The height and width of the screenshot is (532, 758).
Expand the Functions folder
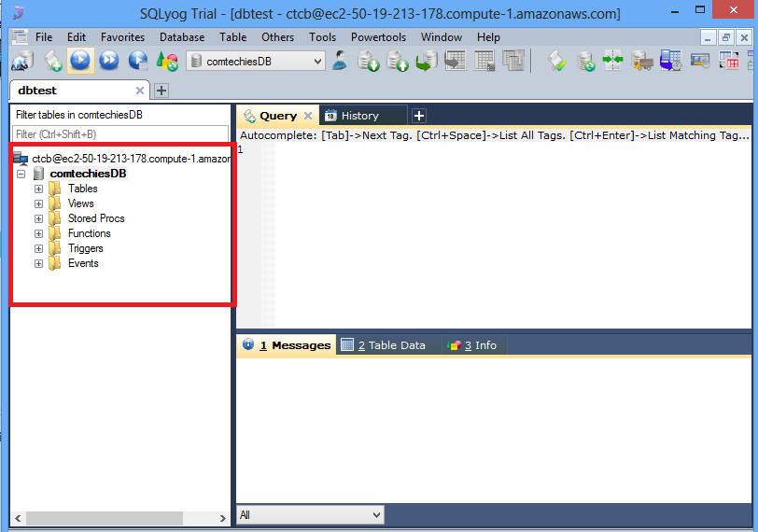click(38, 234)
